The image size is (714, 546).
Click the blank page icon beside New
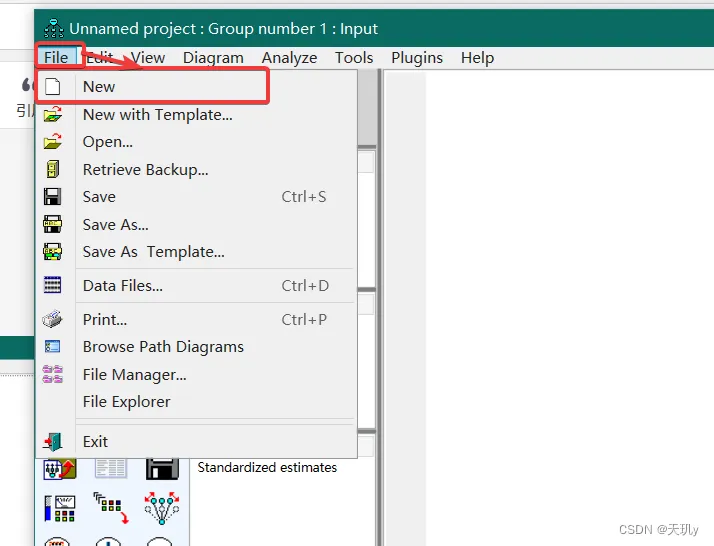click(52, 86)
